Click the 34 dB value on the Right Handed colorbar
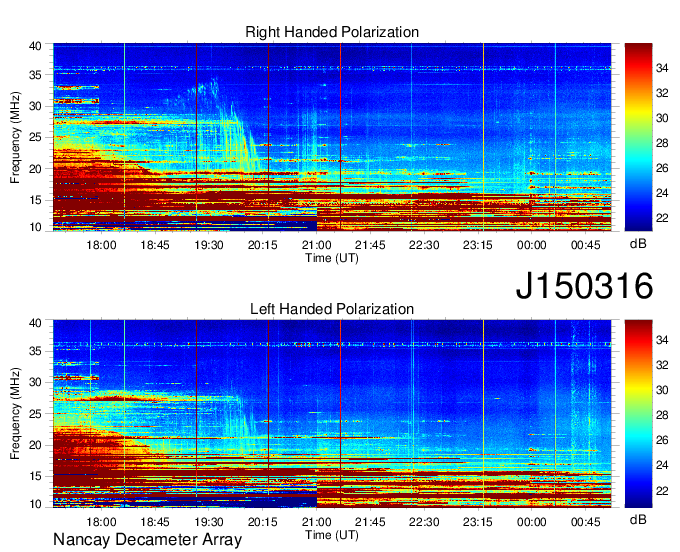The width and height of the screenshot is (680, 552). click(662, 68)
